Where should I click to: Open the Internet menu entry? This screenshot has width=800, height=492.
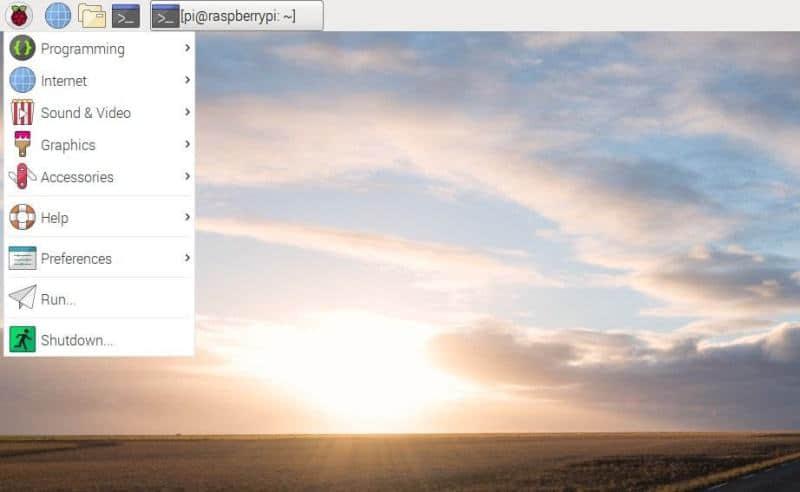point(64,81)
